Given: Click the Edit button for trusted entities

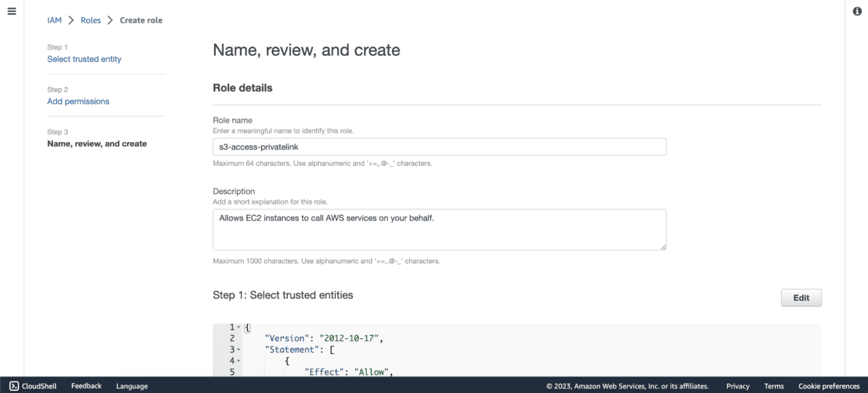Looking at the screenshot, I should point(801,297).
